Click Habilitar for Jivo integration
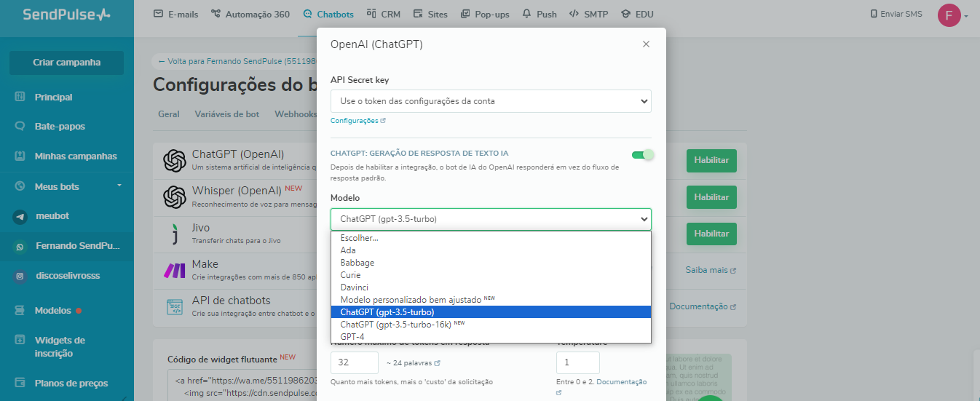 tap(711, 234)
